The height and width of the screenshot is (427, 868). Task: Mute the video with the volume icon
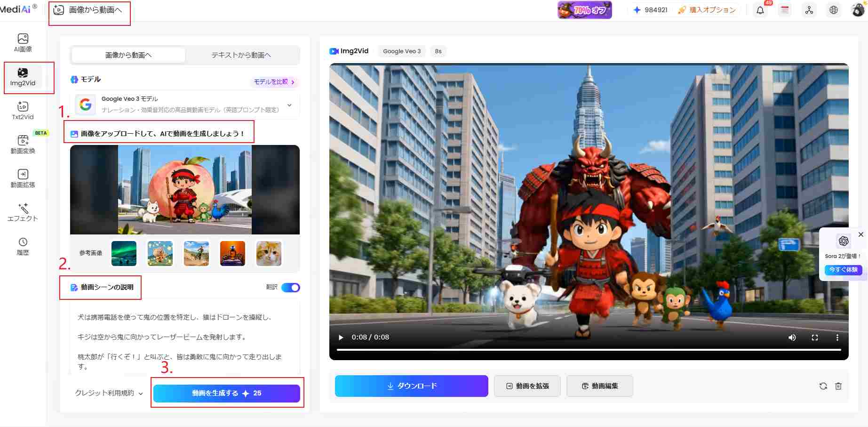[x=792, y=337]
